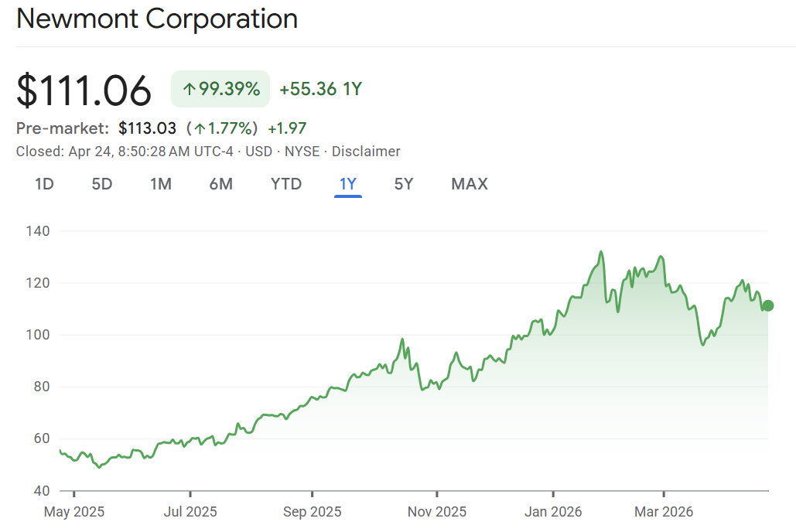
Task: Select the YTD range tab
Action: (286, 184)
